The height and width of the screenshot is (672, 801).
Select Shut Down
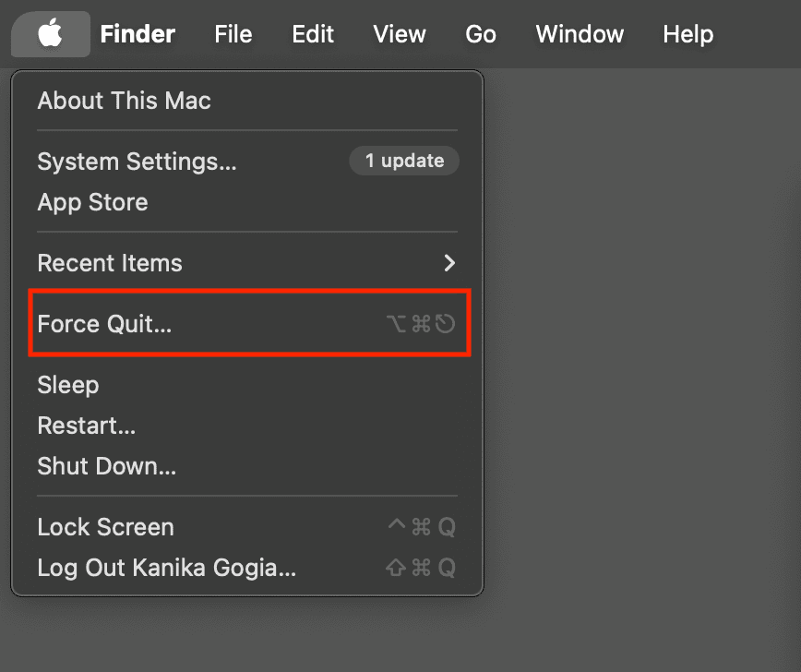pyautogui.click(x=106, y=466)
